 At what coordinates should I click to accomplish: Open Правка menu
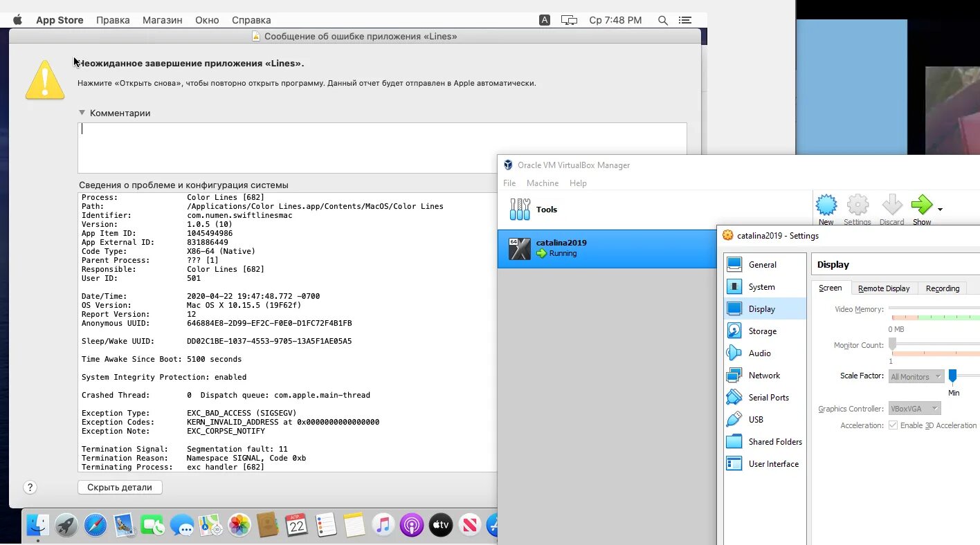(113, 20)
